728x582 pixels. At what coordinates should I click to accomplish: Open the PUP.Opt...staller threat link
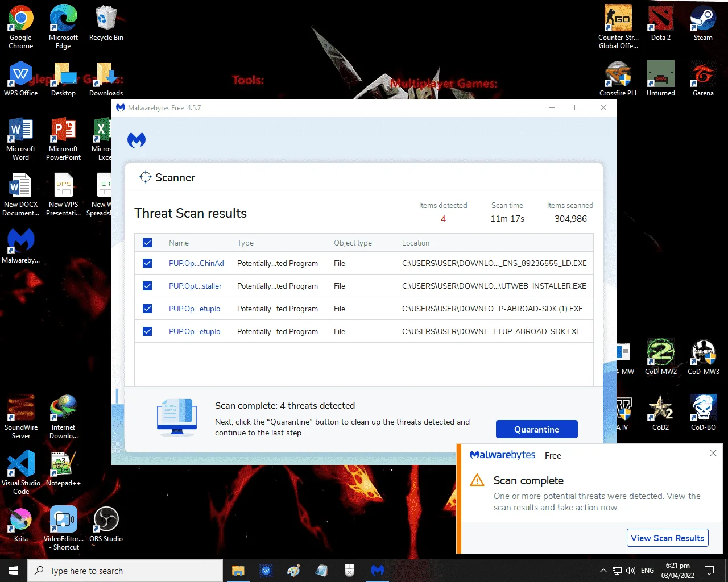(x=195, y=286)
